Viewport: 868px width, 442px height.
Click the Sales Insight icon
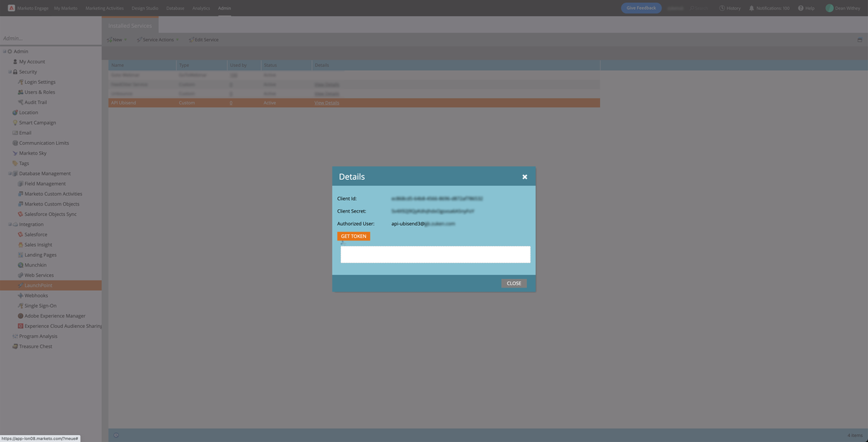(x=20, y=245)
